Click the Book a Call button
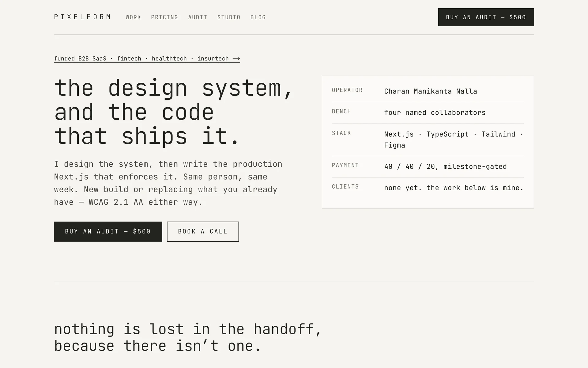Viewport: 588px width, 368px height. click(203, 232)
